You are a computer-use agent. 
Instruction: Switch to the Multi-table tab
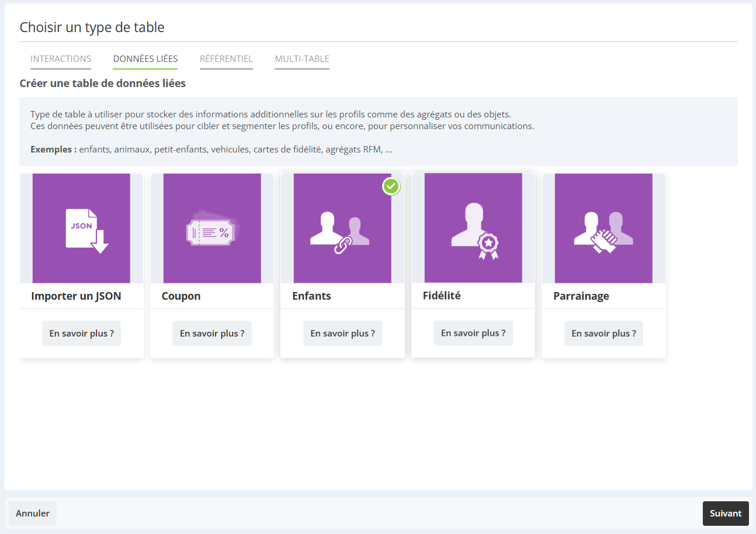(x=302, y=59)
